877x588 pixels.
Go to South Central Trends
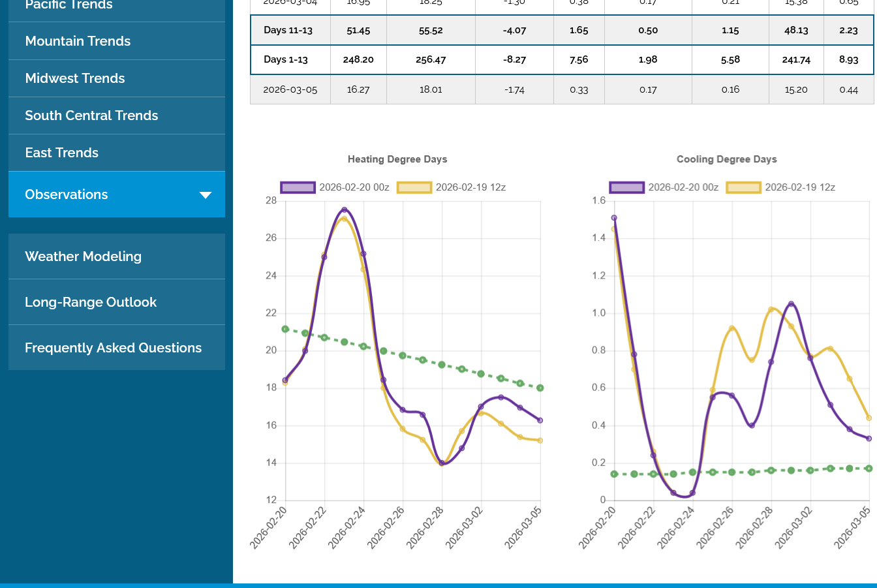[x=91, y=116]
